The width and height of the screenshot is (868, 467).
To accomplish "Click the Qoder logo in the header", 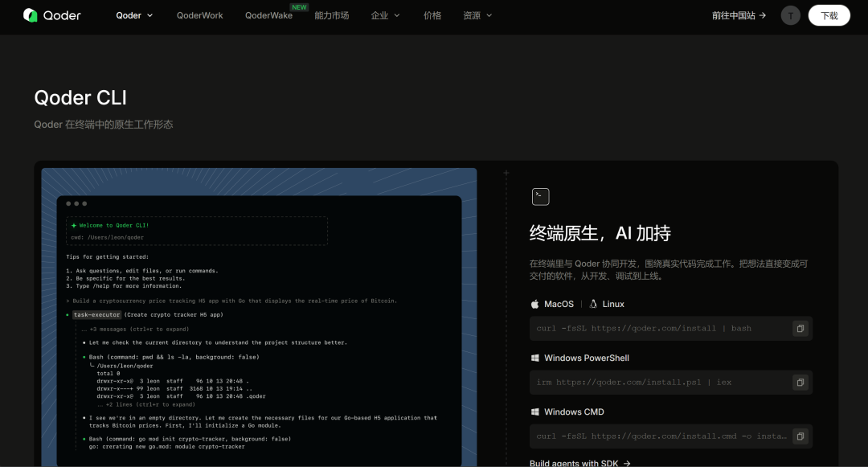I will 52,15.
